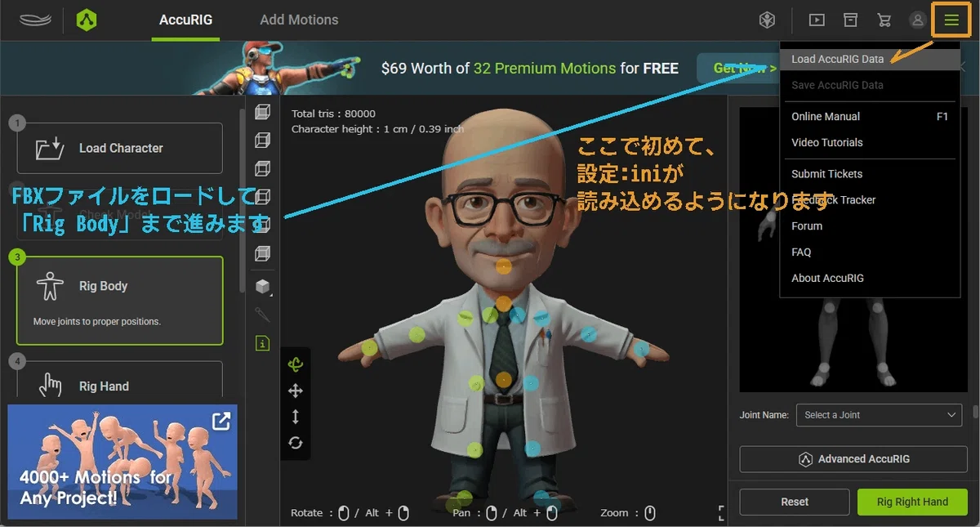Toggle the green info display icon

click(262, 343)
